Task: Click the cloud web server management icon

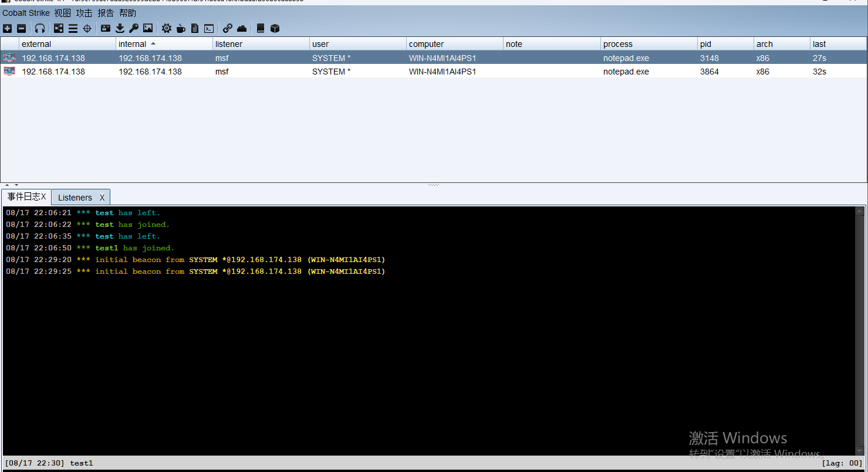Action: point(242,28)
